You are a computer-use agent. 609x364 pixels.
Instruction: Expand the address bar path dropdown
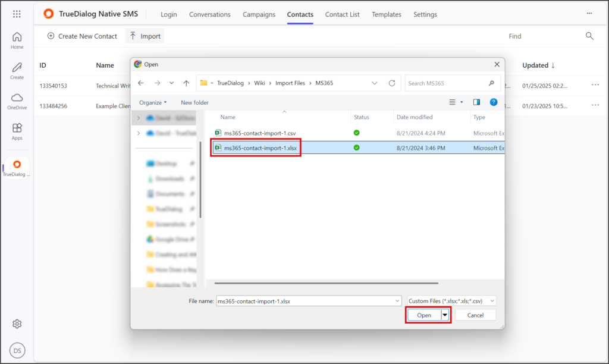[x=375, y=83]
